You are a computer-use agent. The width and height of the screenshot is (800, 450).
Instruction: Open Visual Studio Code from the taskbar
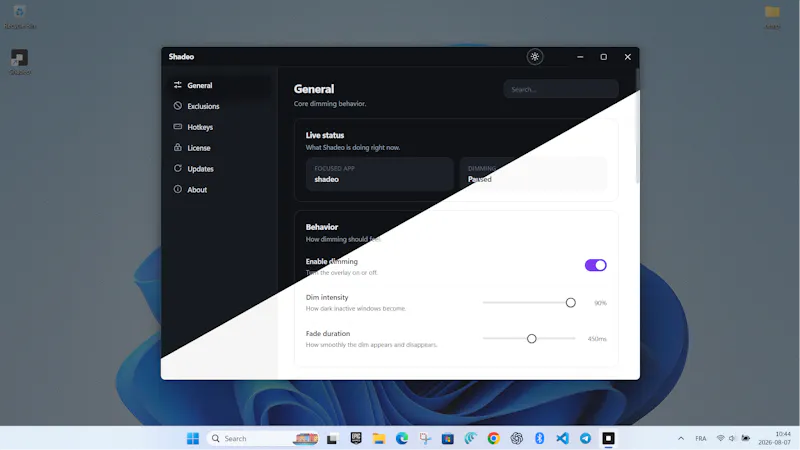coord(562,438)
